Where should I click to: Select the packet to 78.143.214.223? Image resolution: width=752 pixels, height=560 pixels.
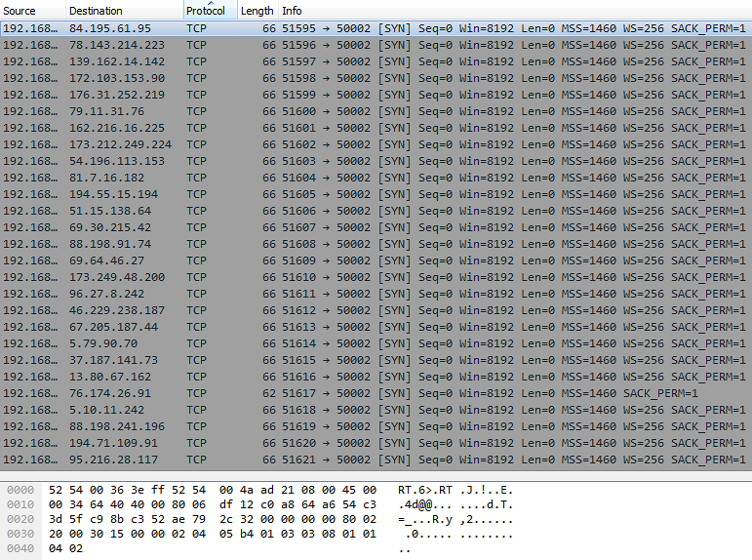[x=116, y=45]
